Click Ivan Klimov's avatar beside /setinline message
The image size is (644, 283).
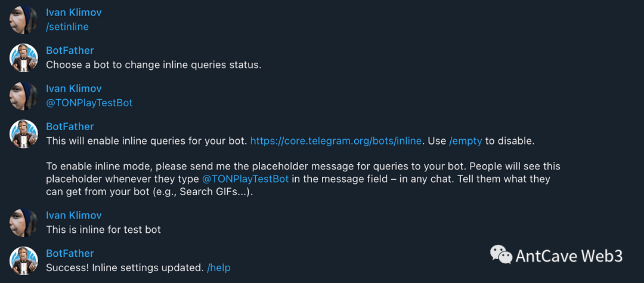[x=24, y=20]
